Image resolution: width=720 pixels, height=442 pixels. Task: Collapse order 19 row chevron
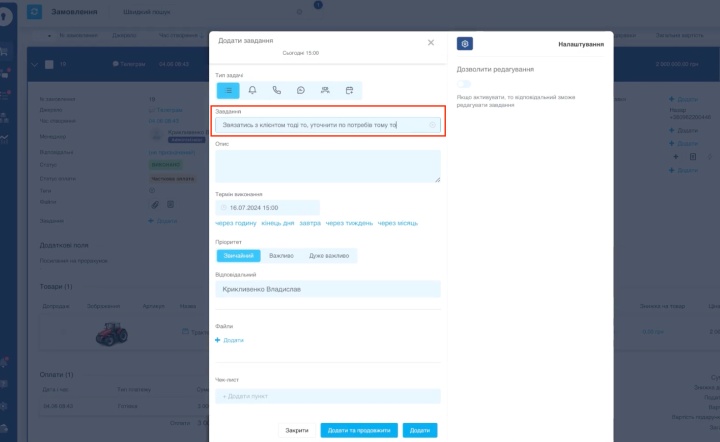[34, 65]
